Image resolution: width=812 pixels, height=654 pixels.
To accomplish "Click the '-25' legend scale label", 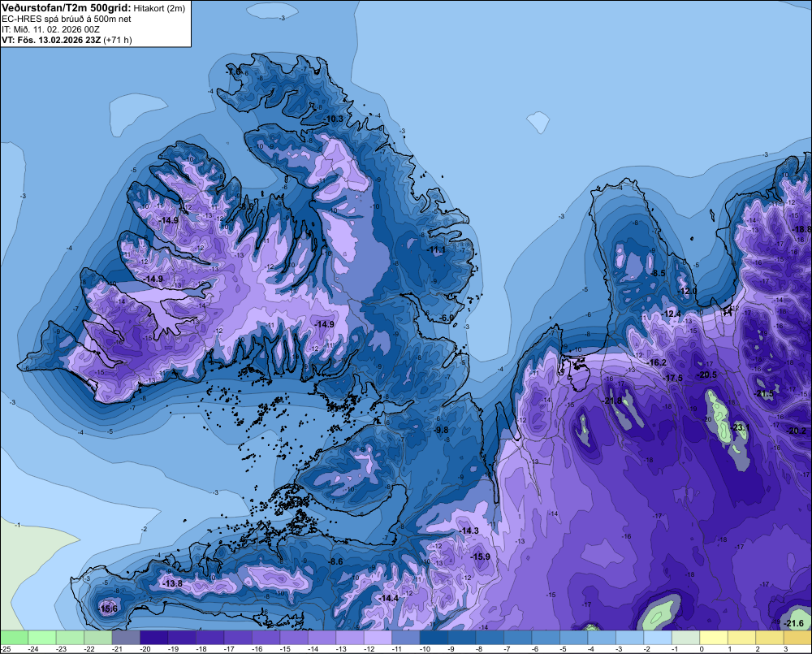I will click(x=6, y=649).
